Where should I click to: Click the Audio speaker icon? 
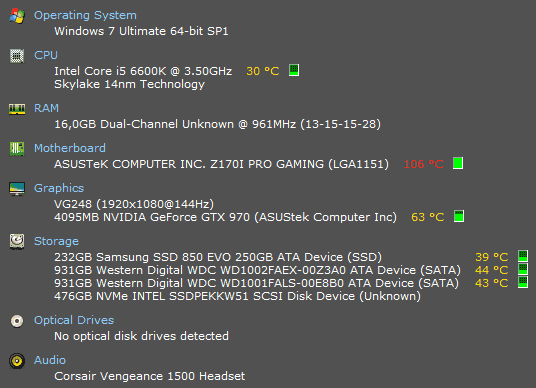pyautogui.click(x=17, y=361)
